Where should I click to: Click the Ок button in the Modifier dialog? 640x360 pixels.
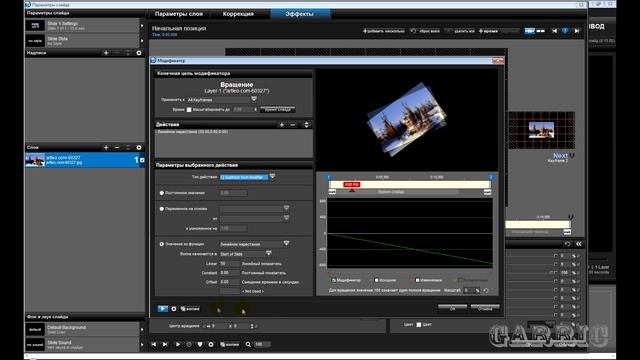click(452, 308)
